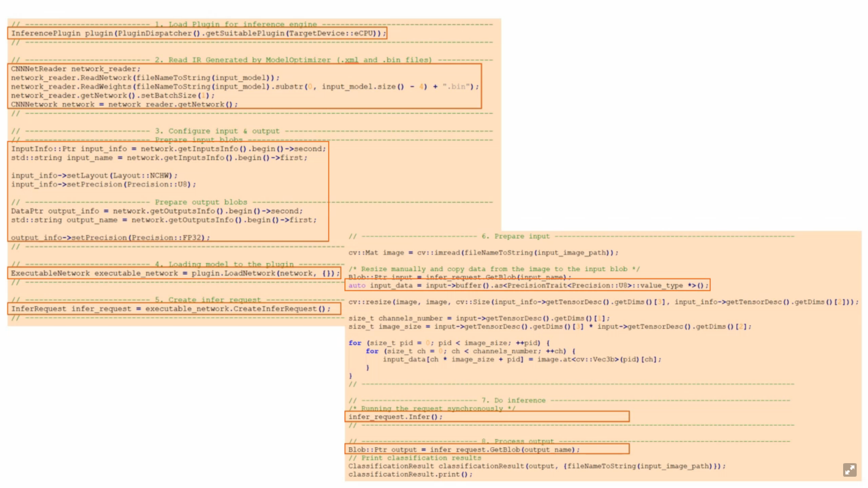Click the cv::resize code line

coord(603,302)
